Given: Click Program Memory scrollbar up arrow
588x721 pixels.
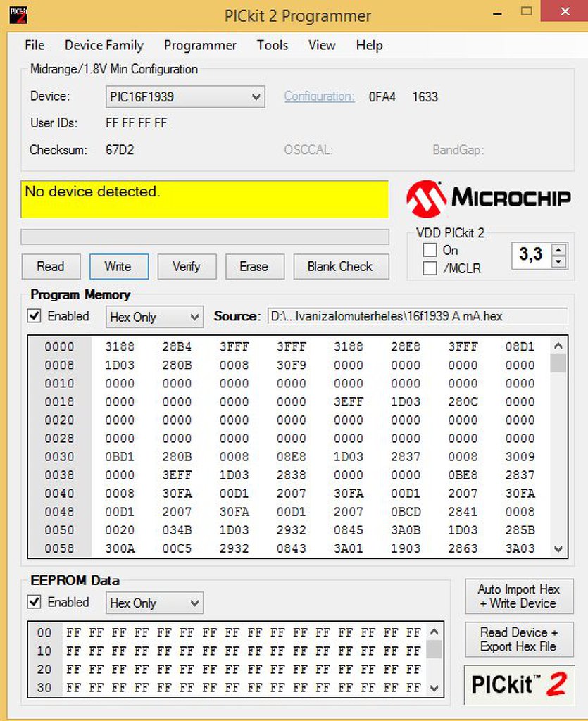Looking at the screenshot, I should 558,346.
